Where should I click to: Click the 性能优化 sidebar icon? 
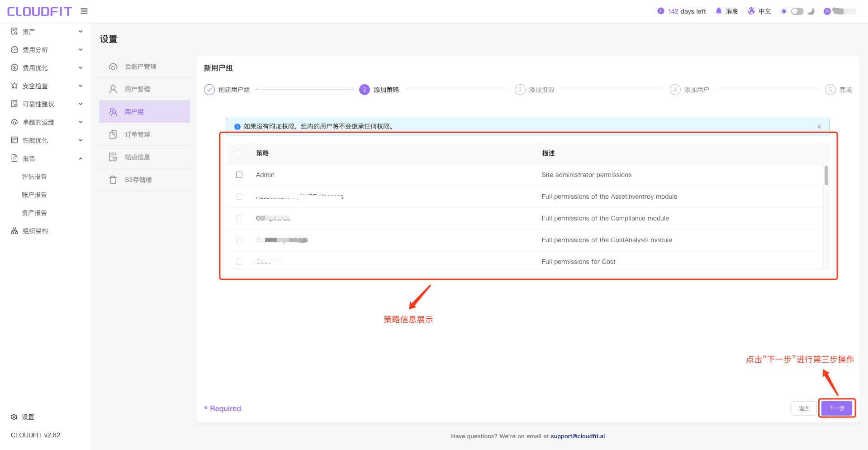click(x=14, y=140)
